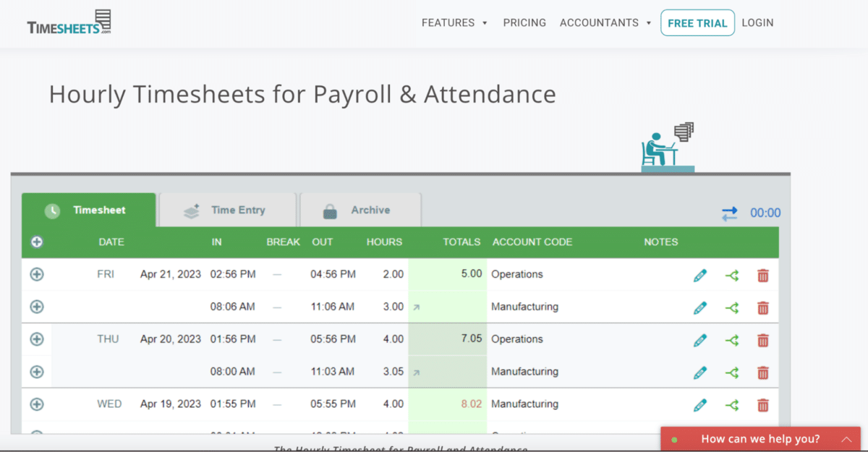Click the 00:00 timer value
This screenshot has width=868, height=452.
coord(765,213)
